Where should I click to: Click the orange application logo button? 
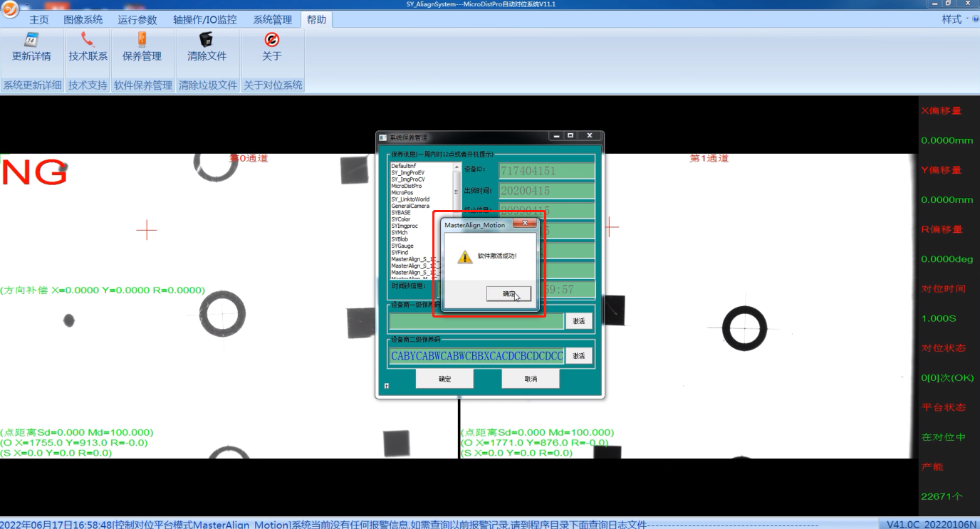point(10,11)
